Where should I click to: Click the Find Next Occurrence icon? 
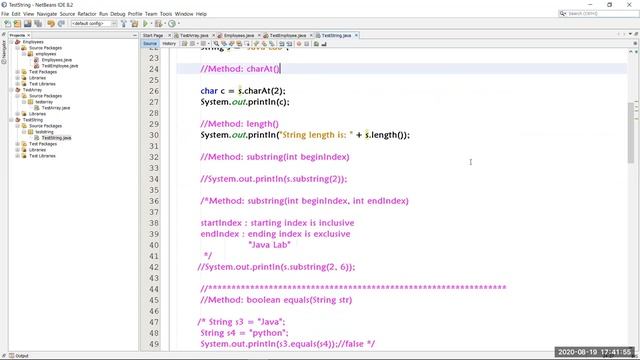click(231, 44)
